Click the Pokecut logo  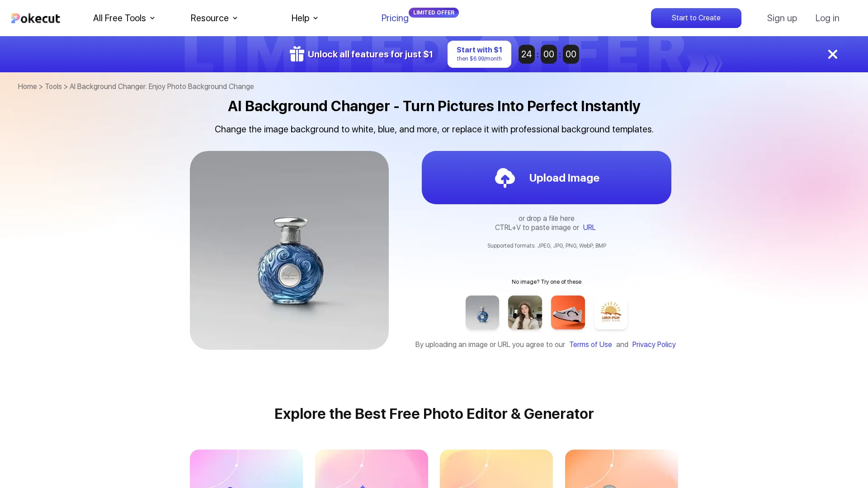click(36, 18)
